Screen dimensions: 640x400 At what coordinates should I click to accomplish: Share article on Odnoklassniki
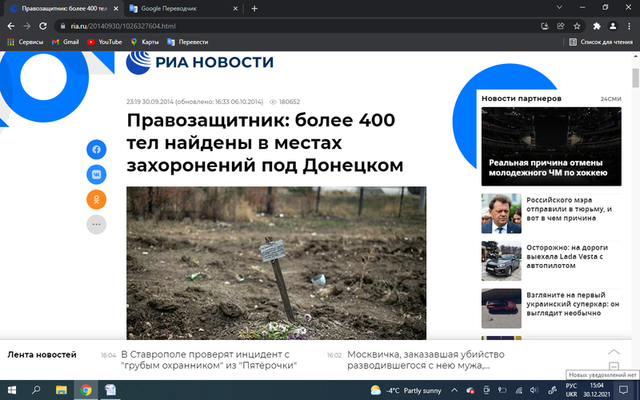point(97,199)
